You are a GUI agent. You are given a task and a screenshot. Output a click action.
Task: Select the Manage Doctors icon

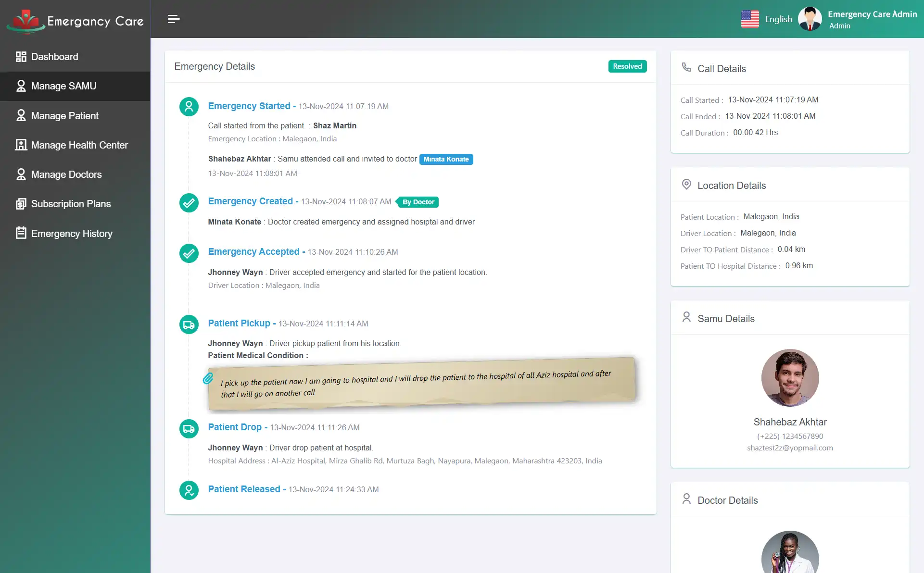click(x=21, y=174)
